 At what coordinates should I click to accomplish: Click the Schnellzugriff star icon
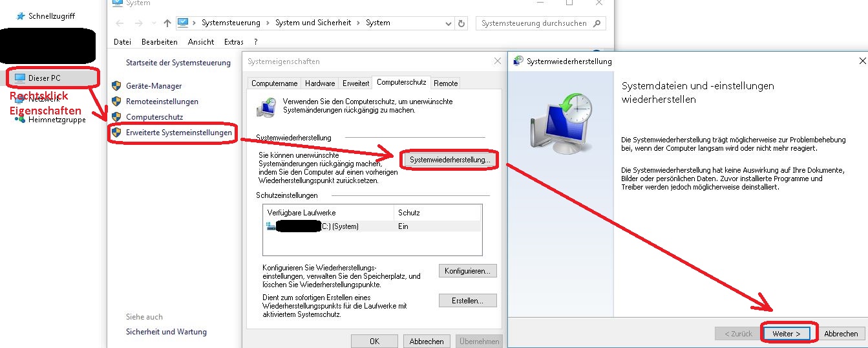click(21, 16)
